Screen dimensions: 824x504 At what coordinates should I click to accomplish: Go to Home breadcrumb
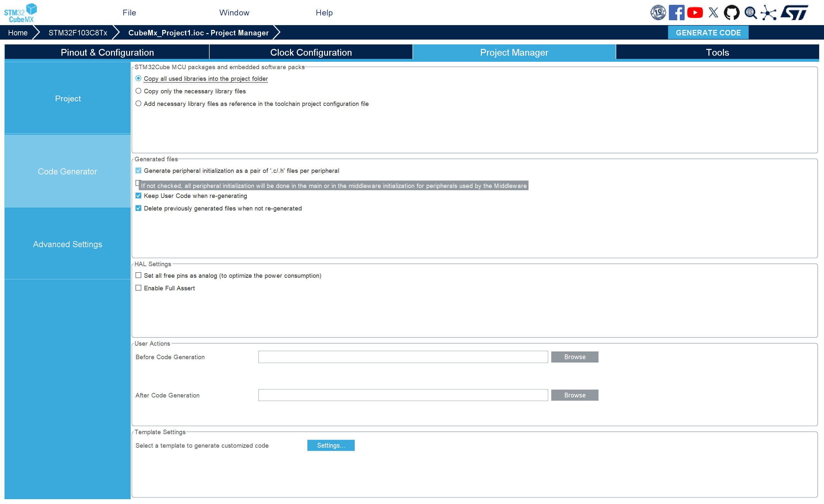point(18,33)
